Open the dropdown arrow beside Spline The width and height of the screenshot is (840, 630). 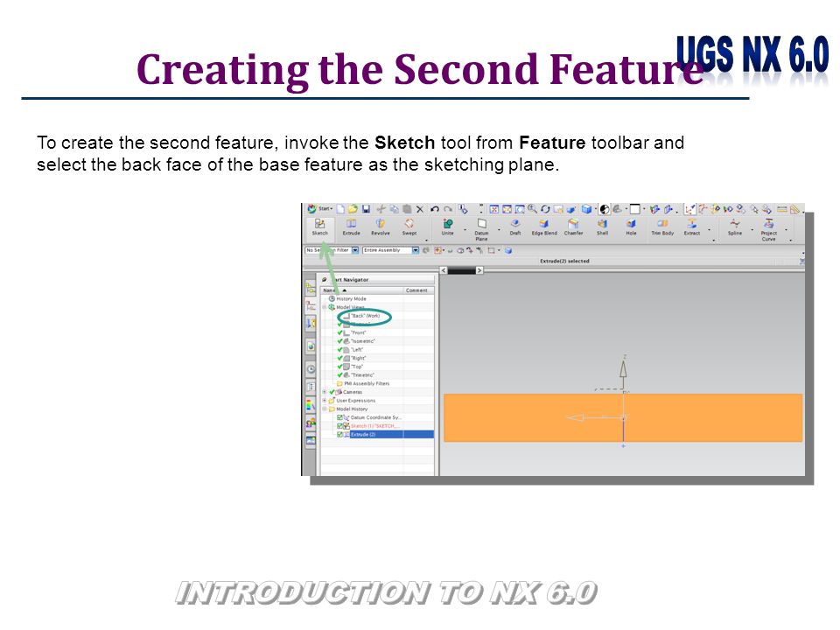752,230
